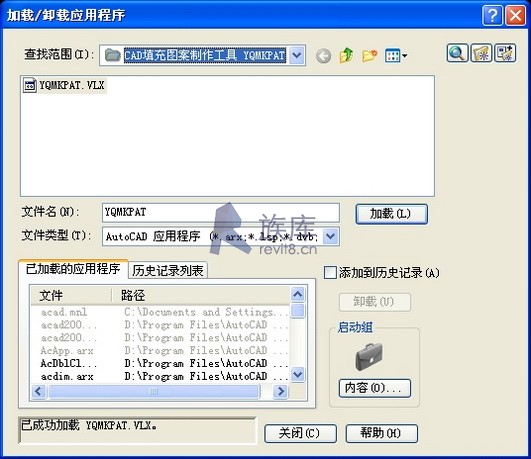Image resolution: width=531 pixels, height=459 pixels.
Task: Create a new folder
Action: (369, 55)
